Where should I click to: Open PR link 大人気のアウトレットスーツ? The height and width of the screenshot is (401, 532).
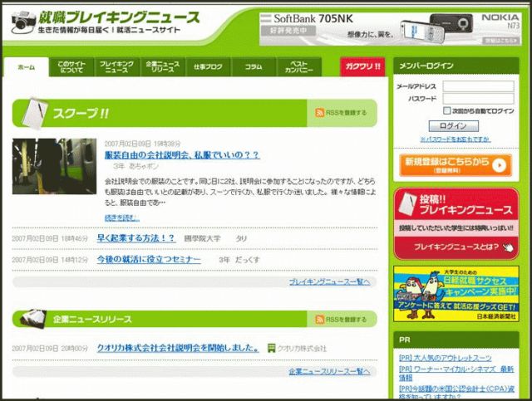pos(446,358)
